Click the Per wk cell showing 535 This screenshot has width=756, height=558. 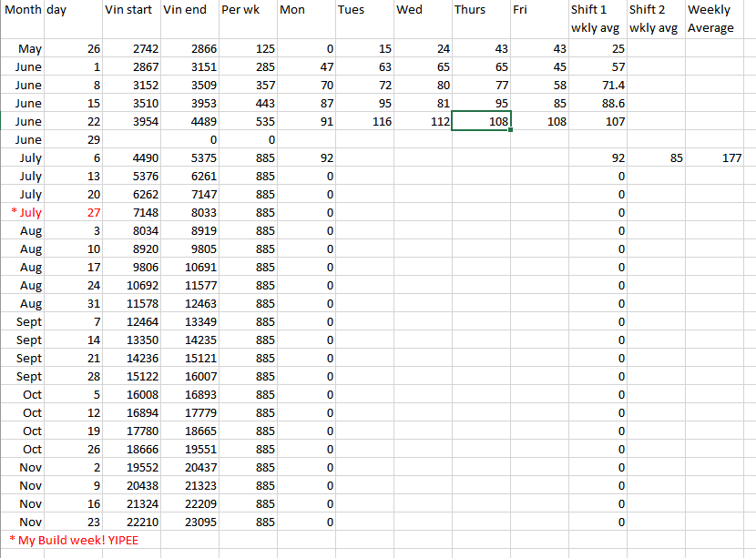[x=248, y=121]
